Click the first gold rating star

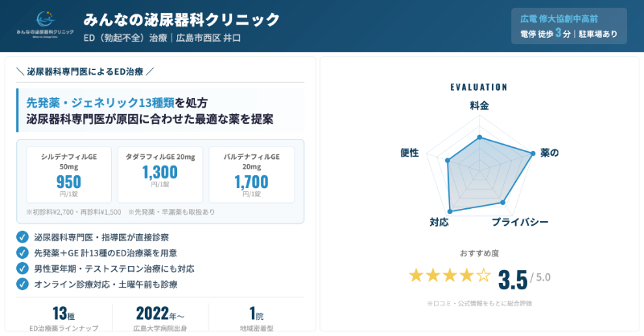[416, 276]
